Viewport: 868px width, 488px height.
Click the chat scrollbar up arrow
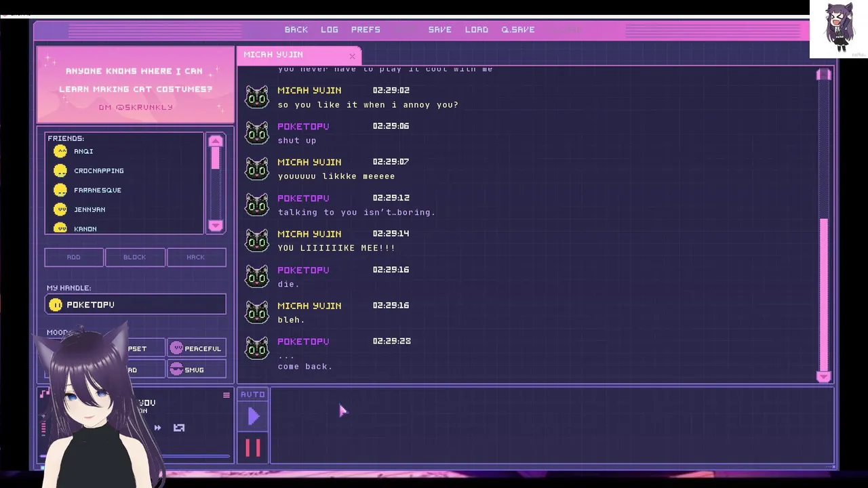click(x=824, y=74)
